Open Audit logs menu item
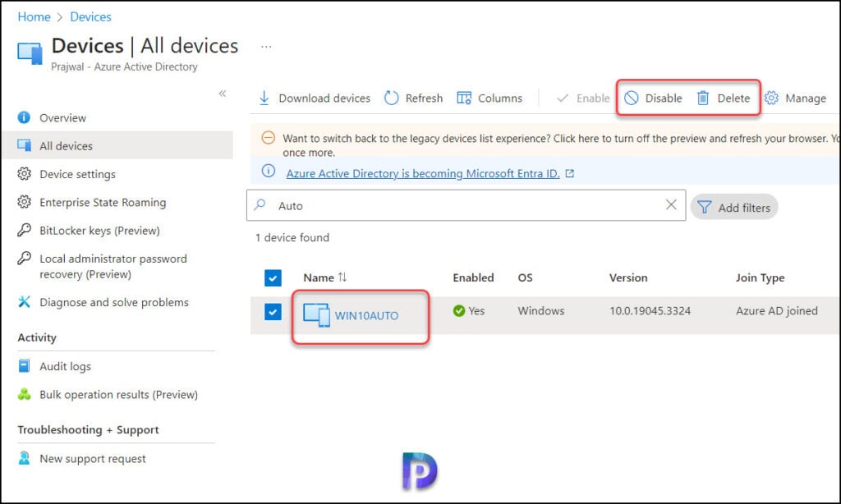Image resolution: width=841 pixels, height=504 pixels. (x=65, y=366)
